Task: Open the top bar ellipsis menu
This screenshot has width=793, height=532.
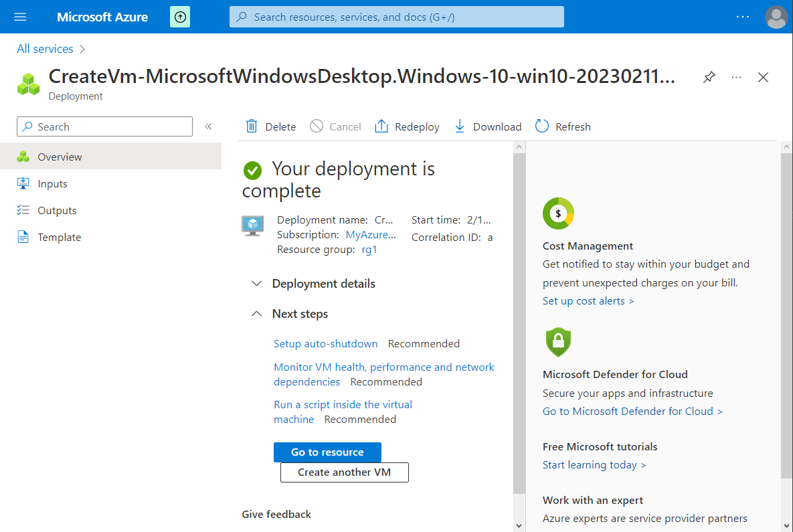Action: [x=742, y=17]
